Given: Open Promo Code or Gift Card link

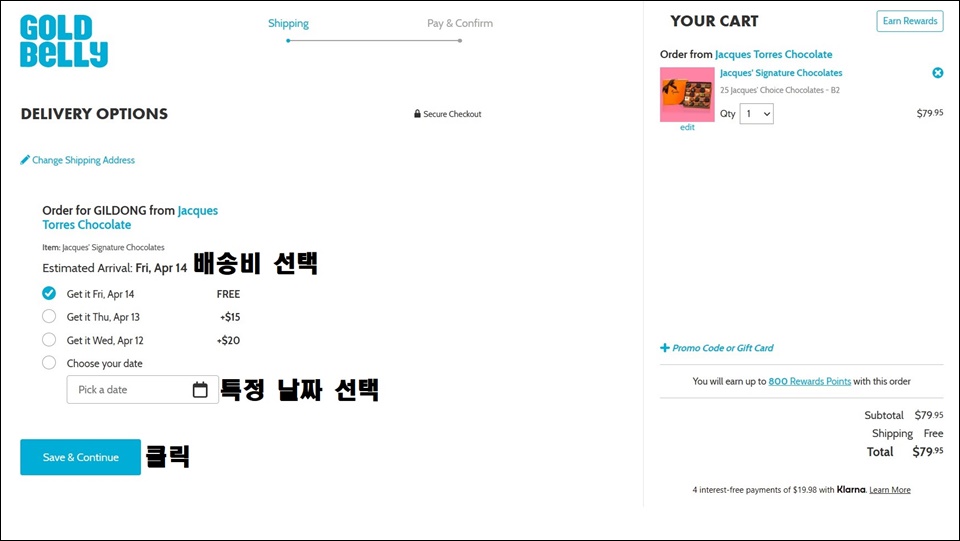Looking at the screenshot, I should pyautogui.click(x=722, y=348).
